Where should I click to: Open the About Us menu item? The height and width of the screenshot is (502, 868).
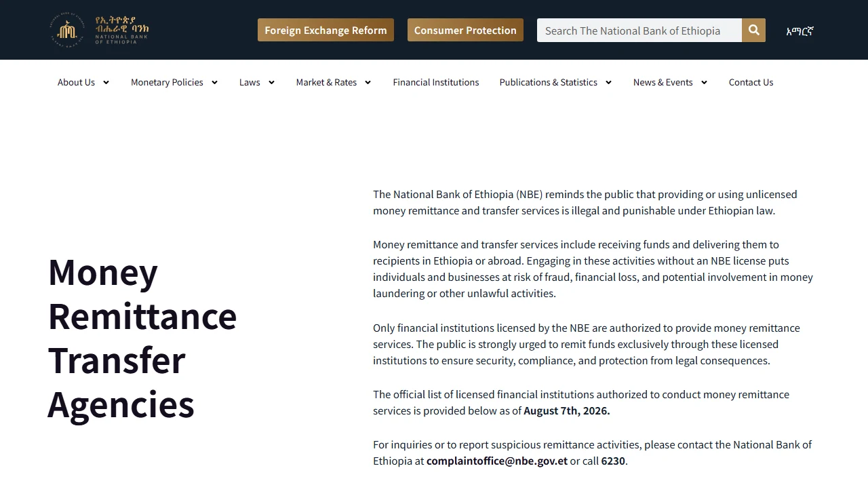(76, 82)
